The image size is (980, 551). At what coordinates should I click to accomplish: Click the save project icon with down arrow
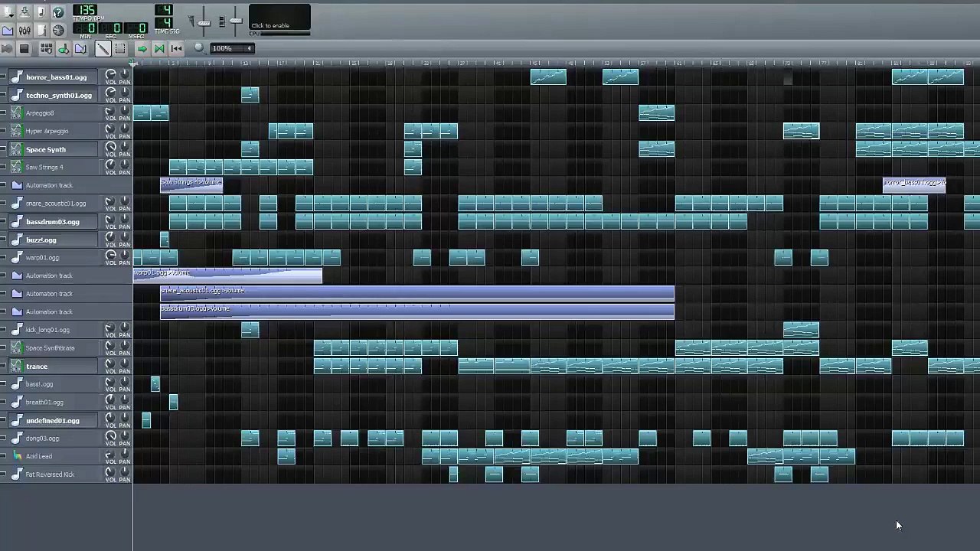tap(24, 12)
